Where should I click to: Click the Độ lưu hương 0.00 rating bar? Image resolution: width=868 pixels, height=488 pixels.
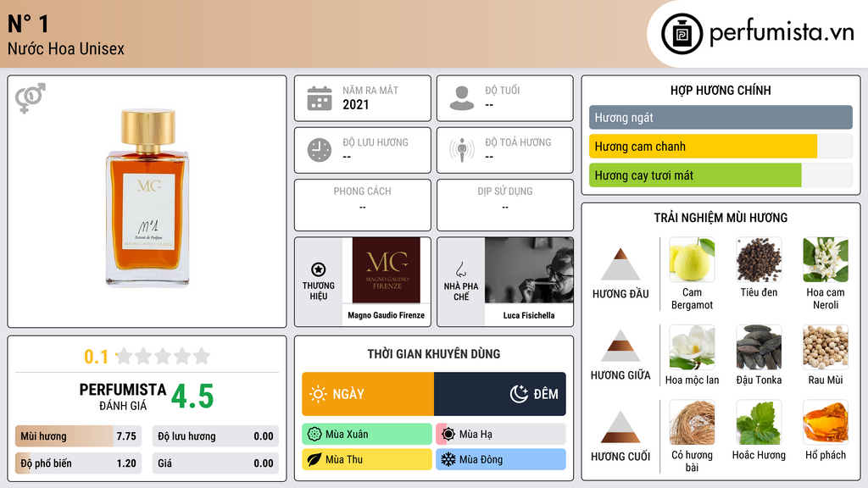tap(215, 436)
